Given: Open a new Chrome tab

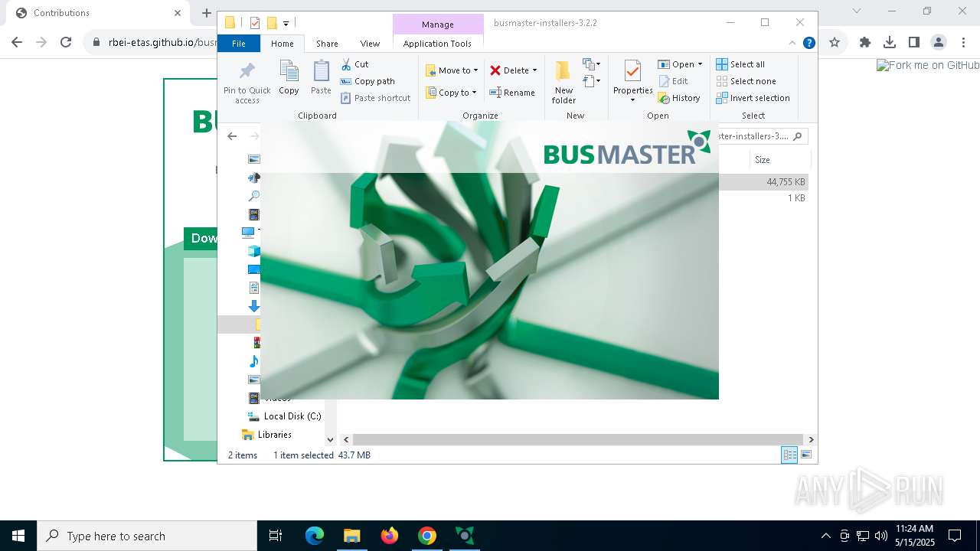Looking at the screenshot, I should coord(206,13).
